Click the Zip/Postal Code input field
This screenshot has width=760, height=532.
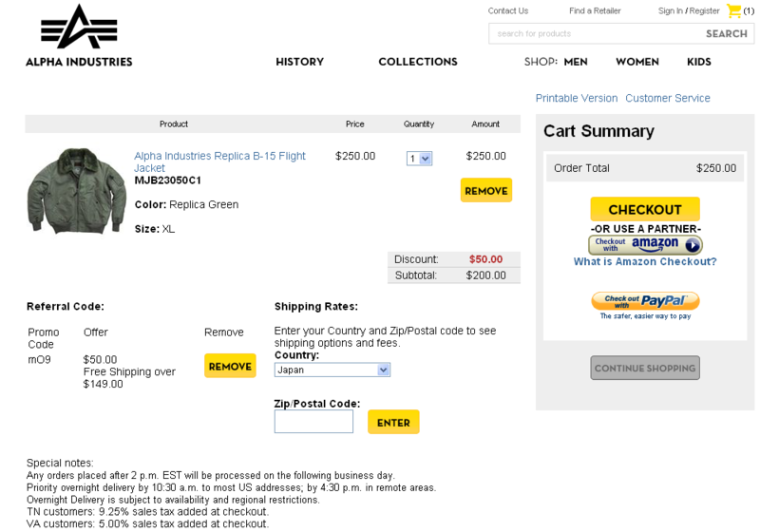point(313,422)
